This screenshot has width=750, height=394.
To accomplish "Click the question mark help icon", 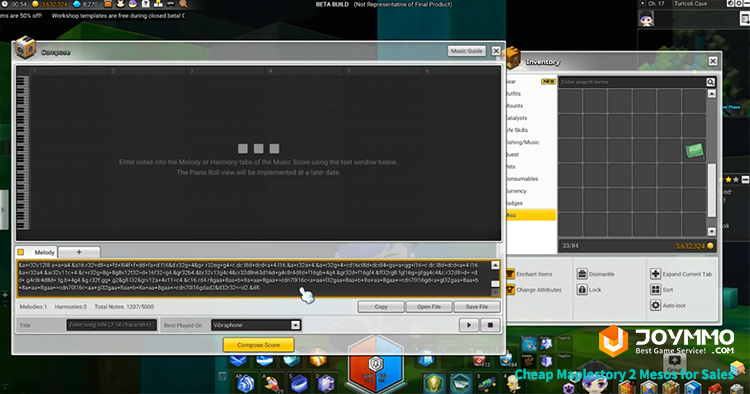I will (145, 4).
